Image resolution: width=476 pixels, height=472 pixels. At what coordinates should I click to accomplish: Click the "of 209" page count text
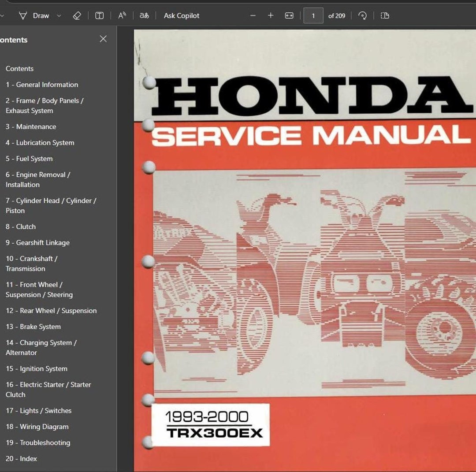[x=337, y=16]
